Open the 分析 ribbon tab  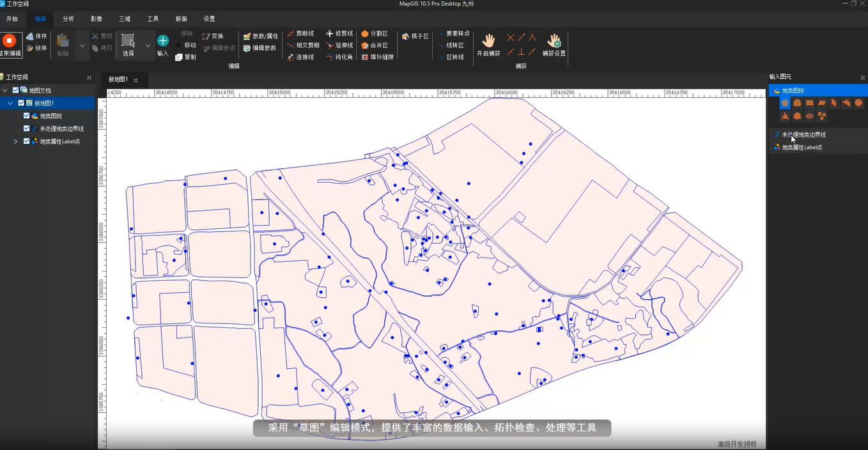point(68,19)
